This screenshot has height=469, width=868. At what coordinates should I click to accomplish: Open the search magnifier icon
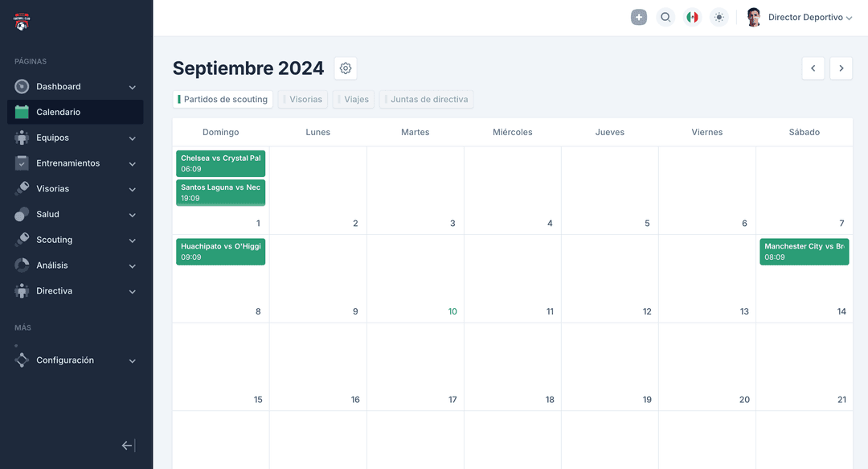point(665,16)
